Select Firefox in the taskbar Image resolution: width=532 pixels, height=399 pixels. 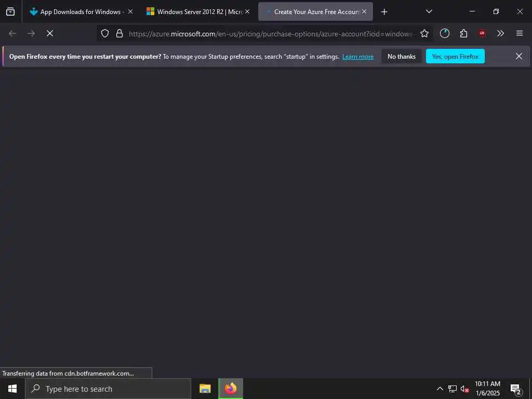pyautogui.click(x=231, y=389)
